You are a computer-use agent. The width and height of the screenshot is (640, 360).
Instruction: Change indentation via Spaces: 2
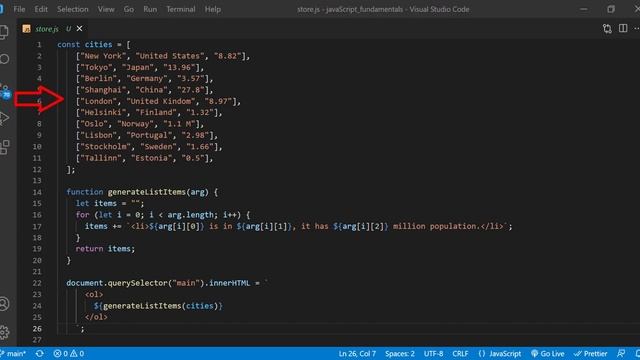point(400,353)
